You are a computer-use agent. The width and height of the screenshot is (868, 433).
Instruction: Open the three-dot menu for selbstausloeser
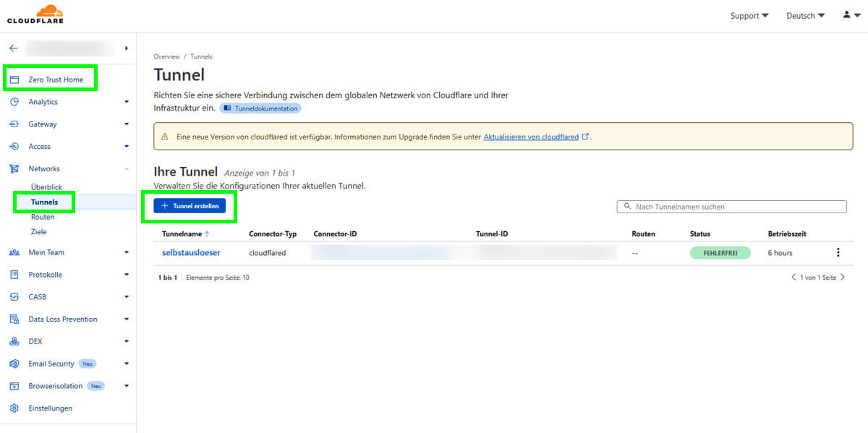click(x=838, y=253)
